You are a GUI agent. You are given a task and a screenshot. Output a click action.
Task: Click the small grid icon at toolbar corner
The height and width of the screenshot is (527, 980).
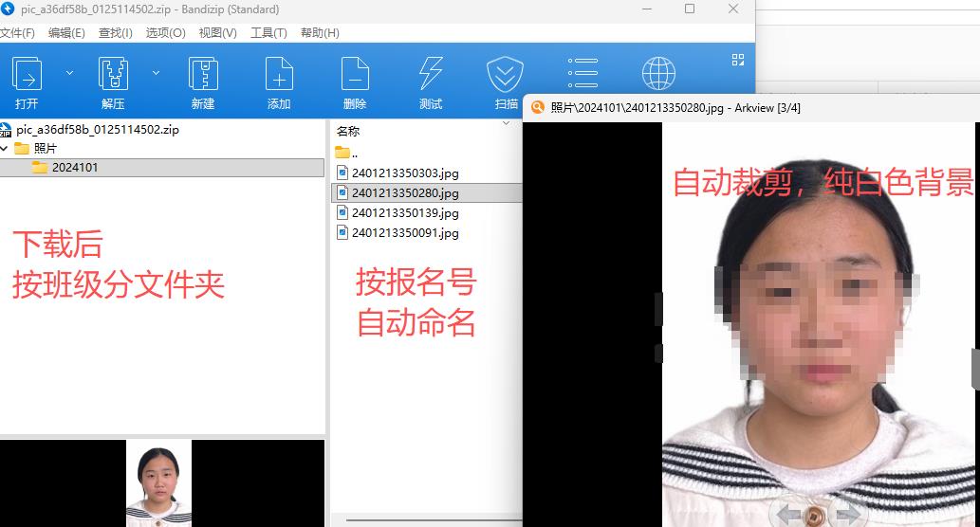pos(738,60)
